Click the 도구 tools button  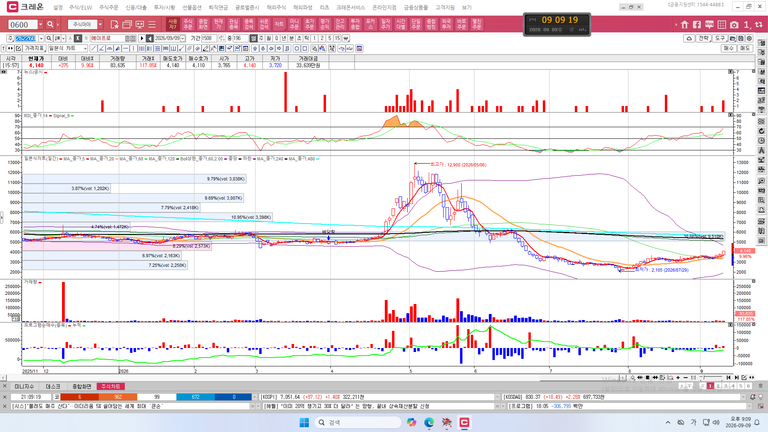point(720,38)
